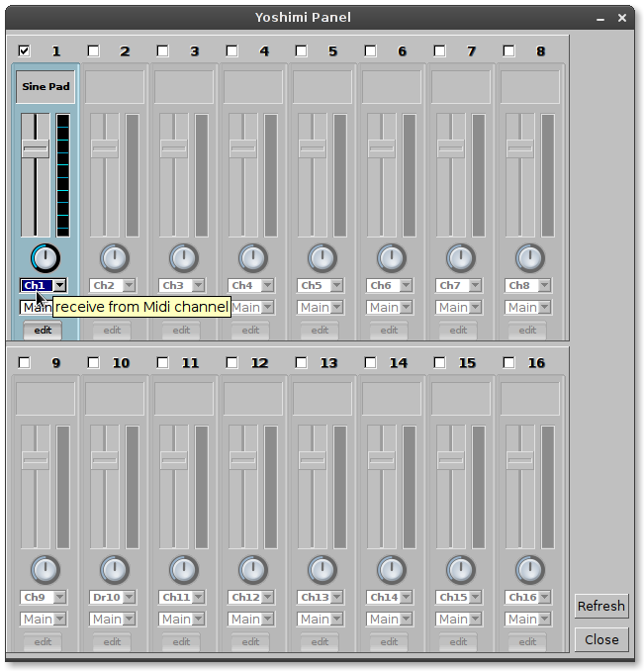Enable part 5 checkbox
644x671 pixels.
302,51
